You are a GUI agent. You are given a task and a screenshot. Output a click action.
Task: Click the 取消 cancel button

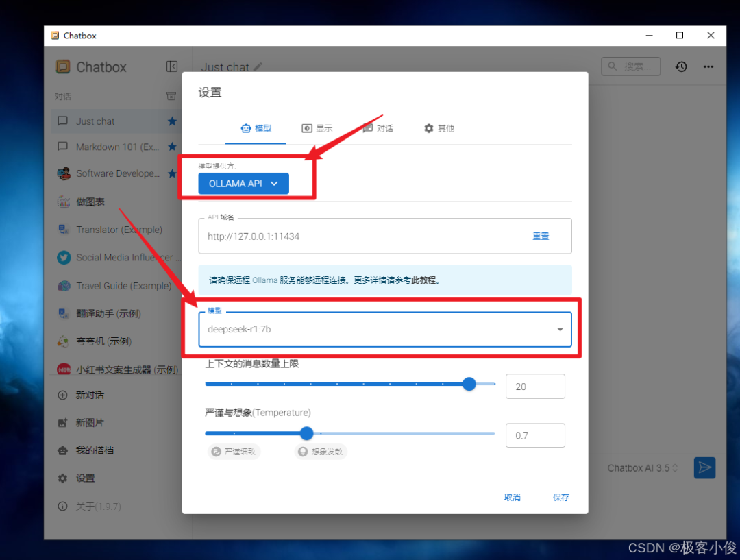[512, 497]
